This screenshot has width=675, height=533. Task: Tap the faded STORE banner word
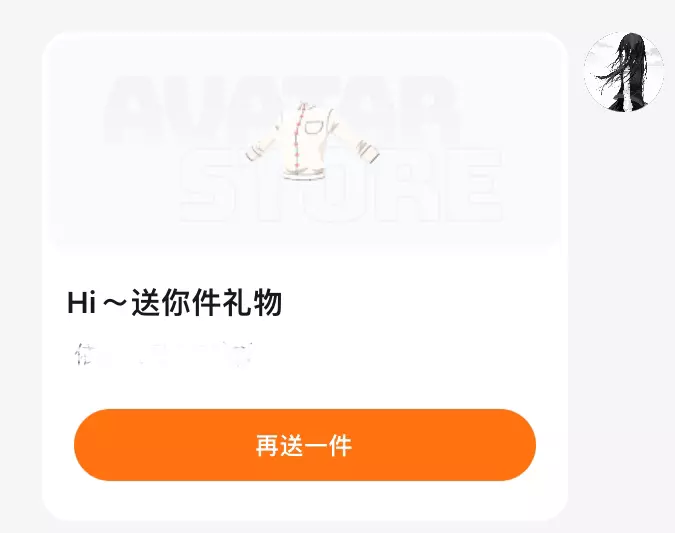coord(341,186)
